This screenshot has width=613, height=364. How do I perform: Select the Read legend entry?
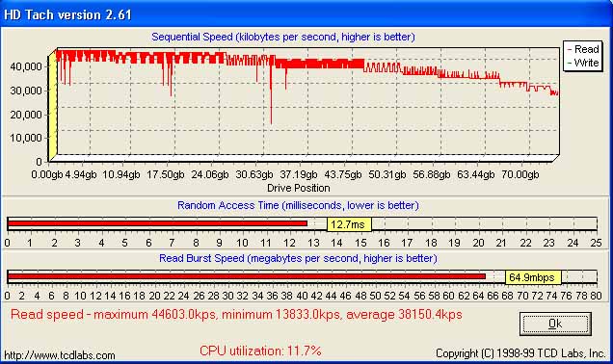pyautogui.click(x=583, y=49)
